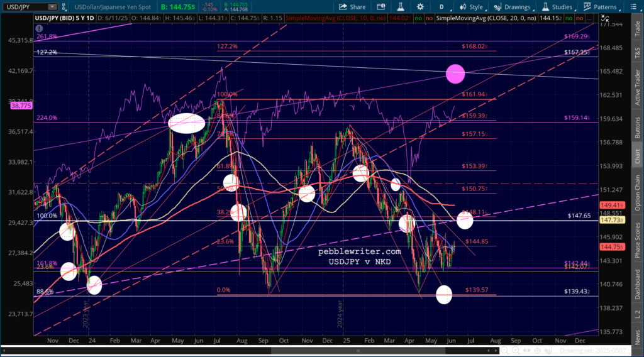The image size is (644, 357).
Task: Open the Style candlestick menu
Action: pyautogui.click(x=472, y=7)
